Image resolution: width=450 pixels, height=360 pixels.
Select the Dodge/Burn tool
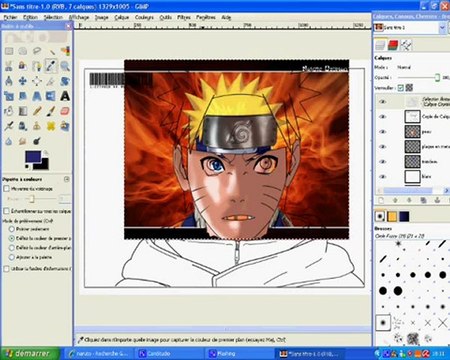(x=37, y=141)
